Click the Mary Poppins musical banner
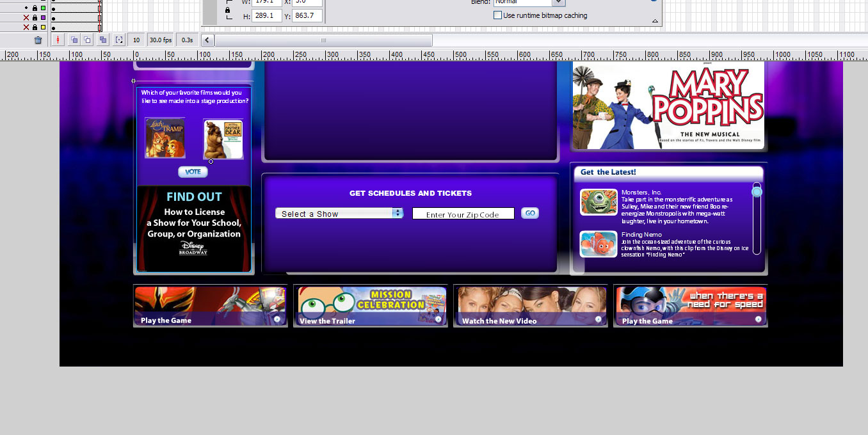868x435 pixels. click(x=668, y=106)
